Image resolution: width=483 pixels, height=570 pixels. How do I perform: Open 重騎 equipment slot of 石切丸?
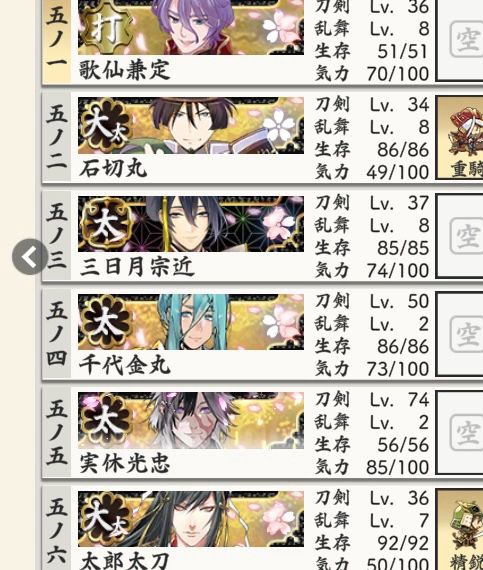460,137
